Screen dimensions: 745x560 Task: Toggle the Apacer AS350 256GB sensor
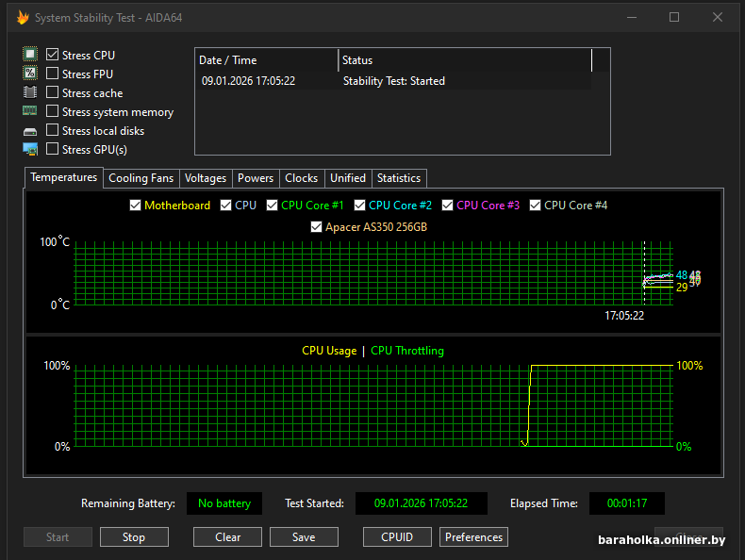pos(317,227)
